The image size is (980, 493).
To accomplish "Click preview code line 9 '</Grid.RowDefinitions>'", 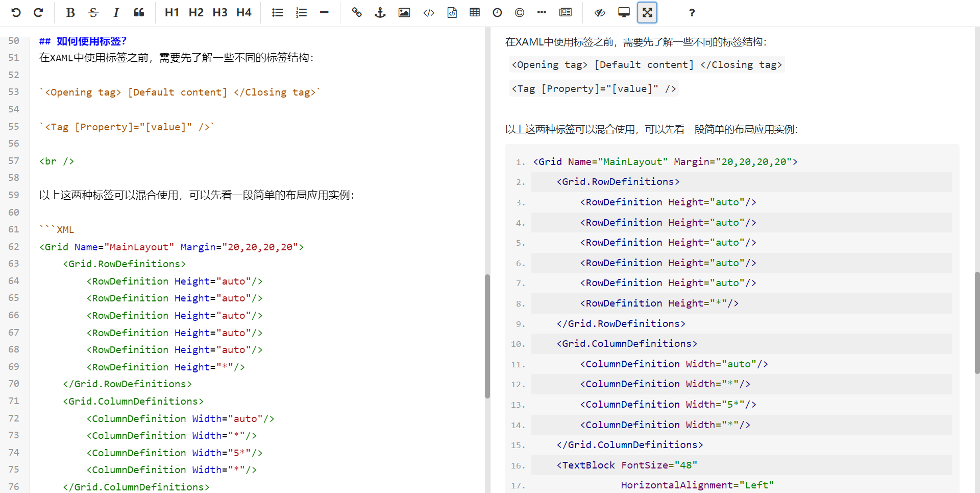I will click(x=621, y=324).
